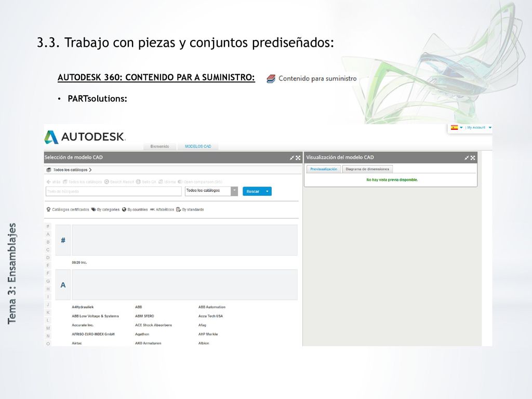Open the flag language dropdown arrow
This screenshot has width=532, height=399.
pyautogui.click(x=461, y=128)
